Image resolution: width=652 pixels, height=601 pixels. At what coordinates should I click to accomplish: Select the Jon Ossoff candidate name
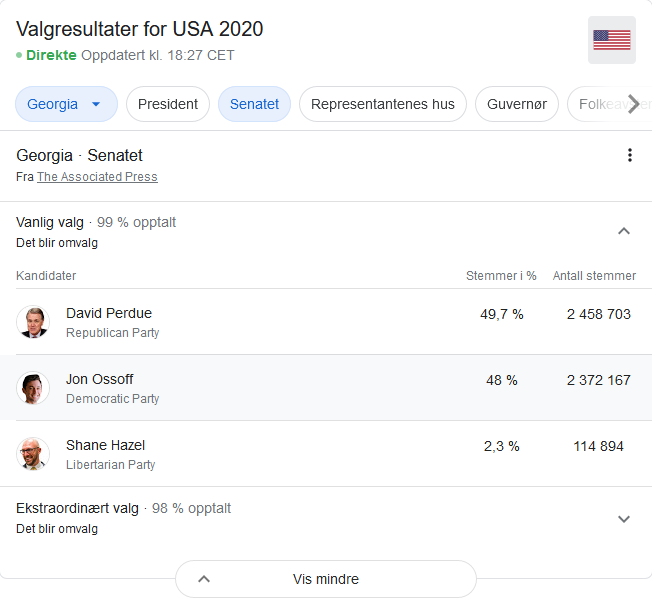[99, 379]
